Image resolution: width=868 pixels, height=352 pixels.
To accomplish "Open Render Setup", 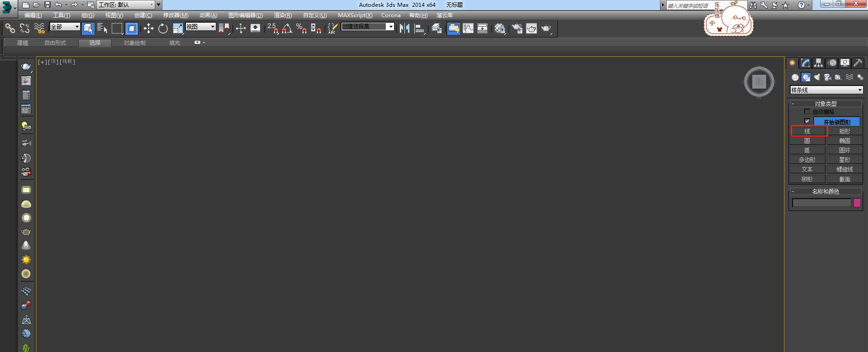I will pos(517,29).
